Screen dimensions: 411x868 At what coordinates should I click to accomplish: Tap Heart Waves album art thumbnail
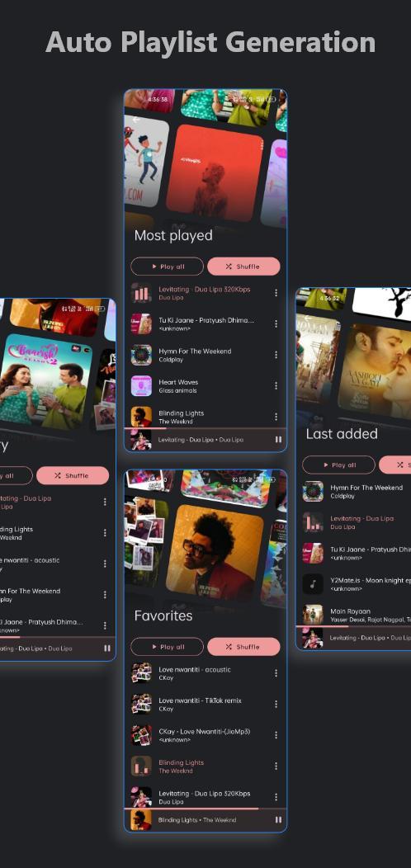[141, 386]
